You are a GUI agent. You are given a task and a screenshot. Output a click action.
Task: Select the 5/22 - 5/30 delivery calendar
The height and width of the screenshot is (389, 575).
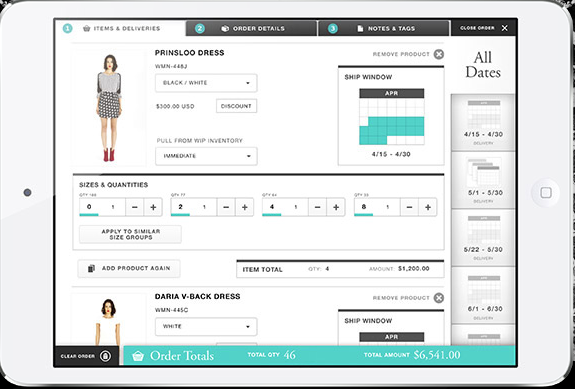pyautogui.click(x=483, y=238)
